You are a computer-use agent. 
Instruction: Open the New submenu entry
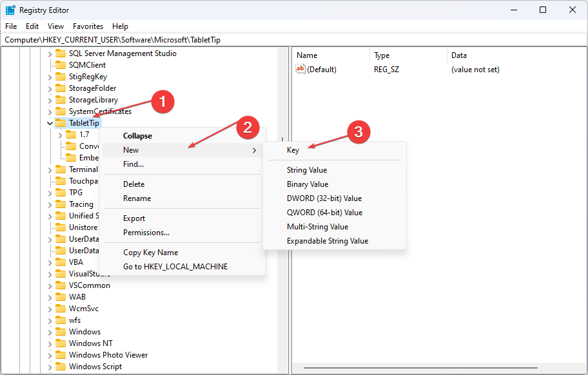(x=182, y=150)
